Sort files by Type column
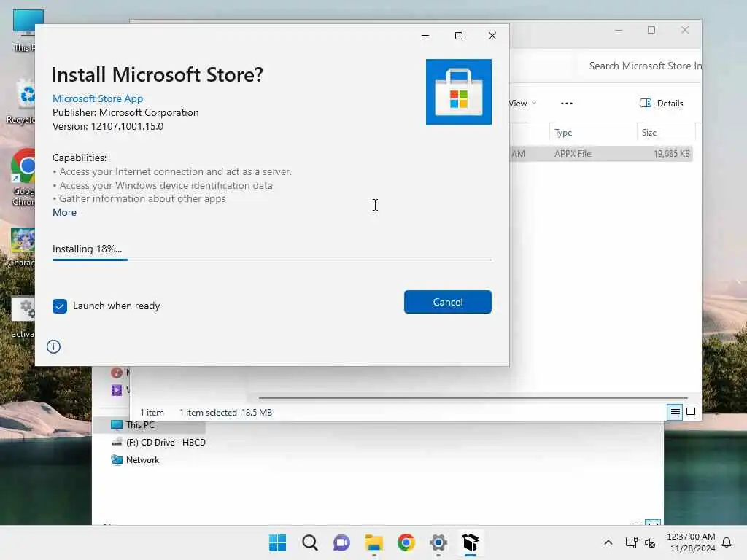The width and height of the screenshot is (747, 560). click(592, 133)
